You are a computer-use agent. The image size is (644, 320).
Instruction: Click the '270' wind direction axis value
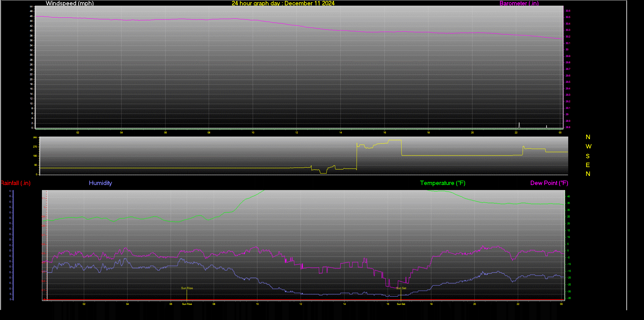35,147
